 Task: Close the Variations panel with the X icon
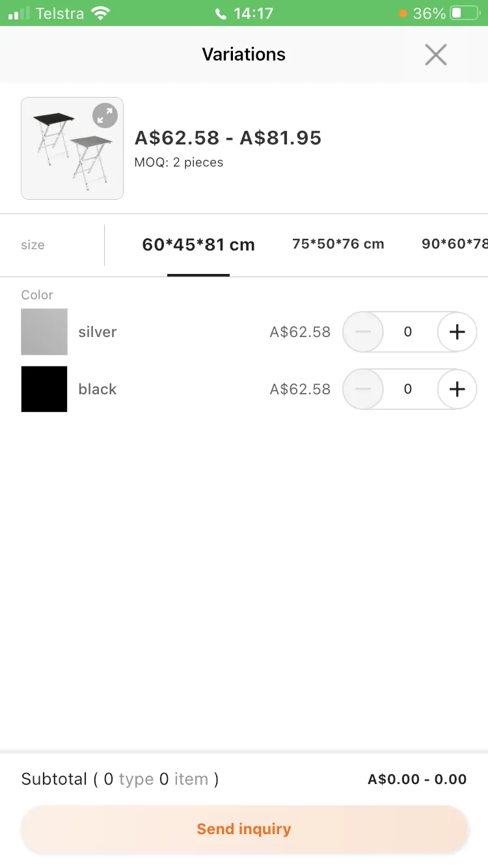(435, 55)
